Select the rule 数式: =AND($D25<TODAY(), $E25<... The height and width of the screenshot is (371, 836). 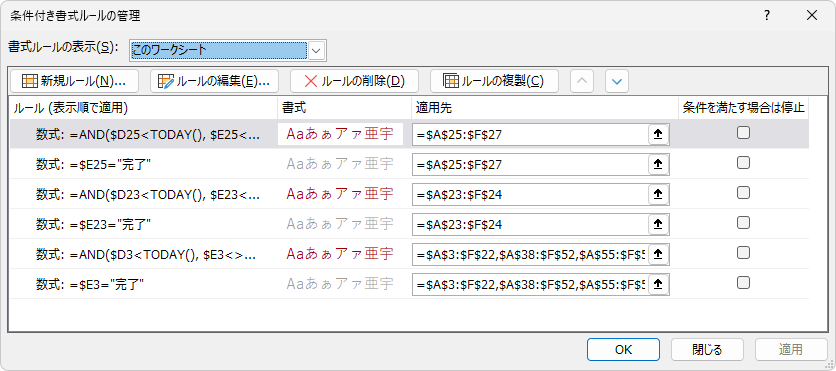tap(148, 135)
